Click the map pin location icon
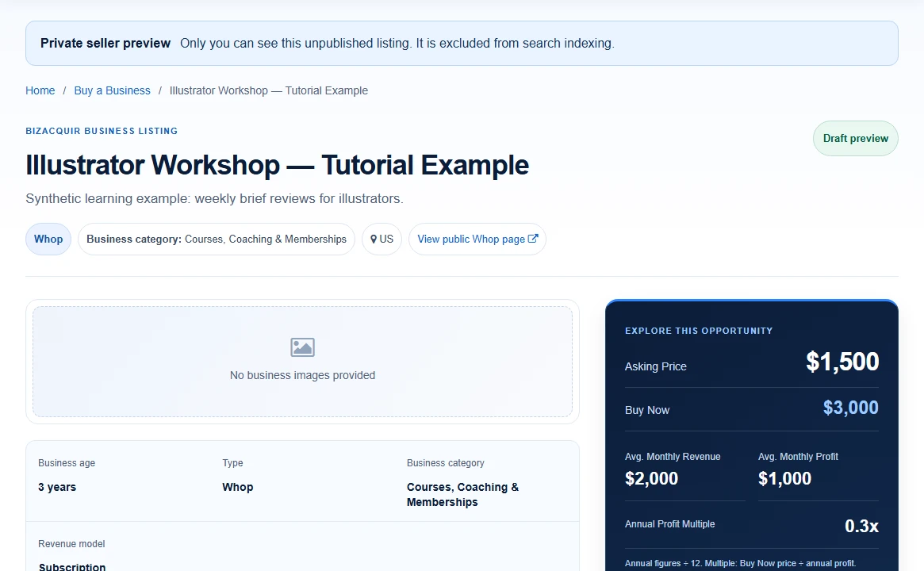 [x=374, y=240]
